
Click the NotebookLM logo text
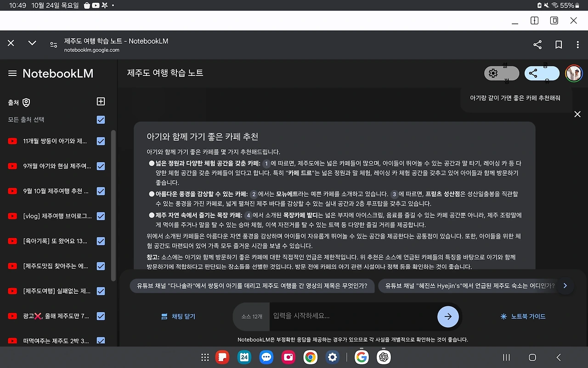point(58,74)
